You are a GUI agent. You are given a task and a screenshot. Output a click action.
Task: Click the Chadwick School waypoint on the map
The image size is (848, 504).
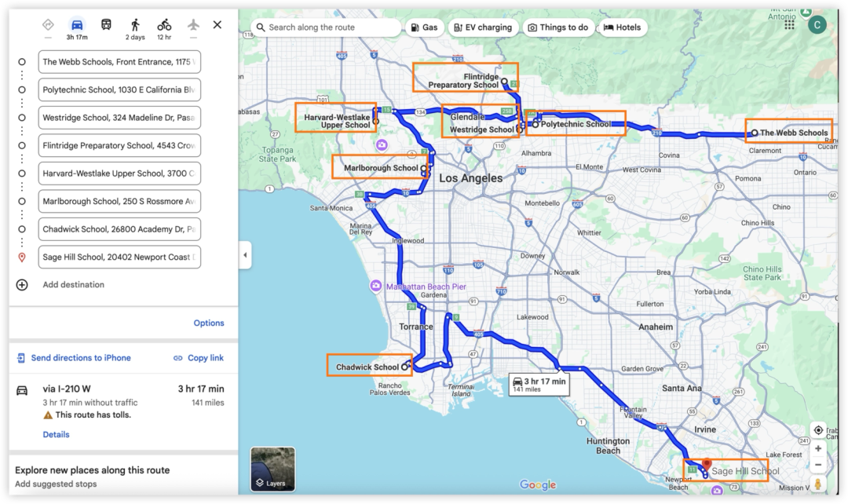(404, 367)
